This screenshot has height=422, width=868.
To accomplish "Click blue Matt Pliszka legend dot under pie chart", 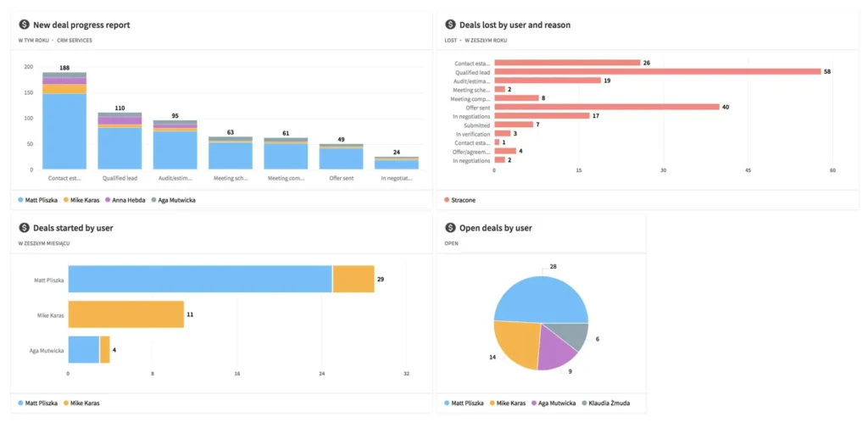I will 447,403.
